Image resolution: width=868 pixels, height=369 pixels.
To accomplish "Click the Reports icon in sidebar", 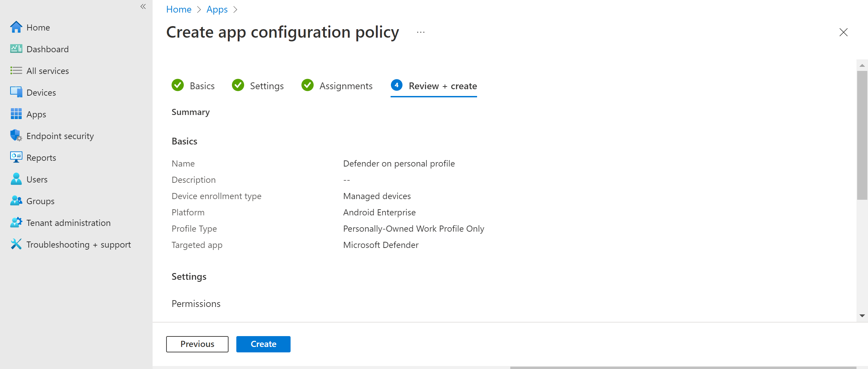I will (x=16, y=157).
